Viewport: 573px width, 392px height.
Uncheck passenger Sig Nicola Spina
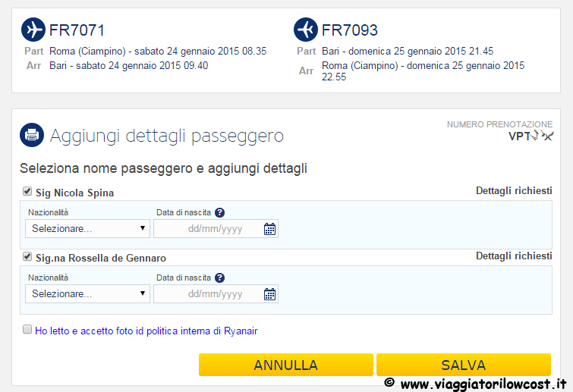click(x=27, y=191)
